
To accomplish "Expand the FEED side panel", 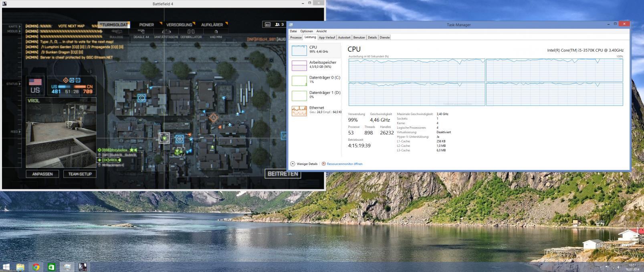I will pyautogui.click(x=16, y=132).
